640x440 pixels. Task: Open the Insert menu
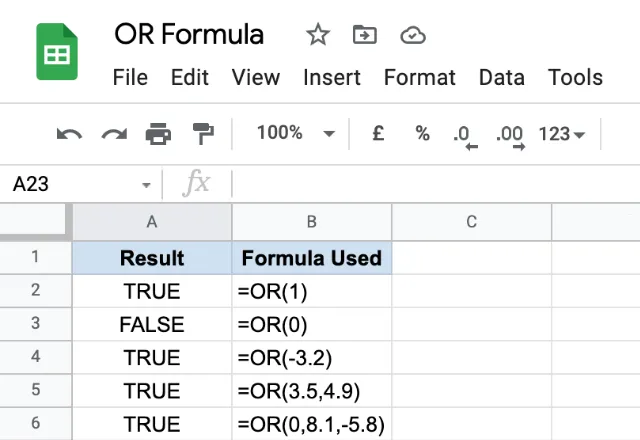point(332,77)
